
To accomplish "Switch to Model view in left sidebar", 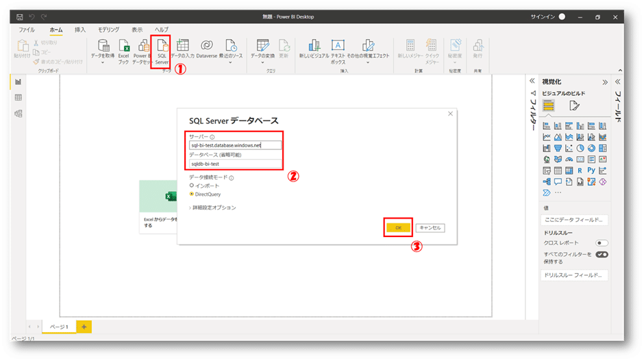I will (18, 113).
